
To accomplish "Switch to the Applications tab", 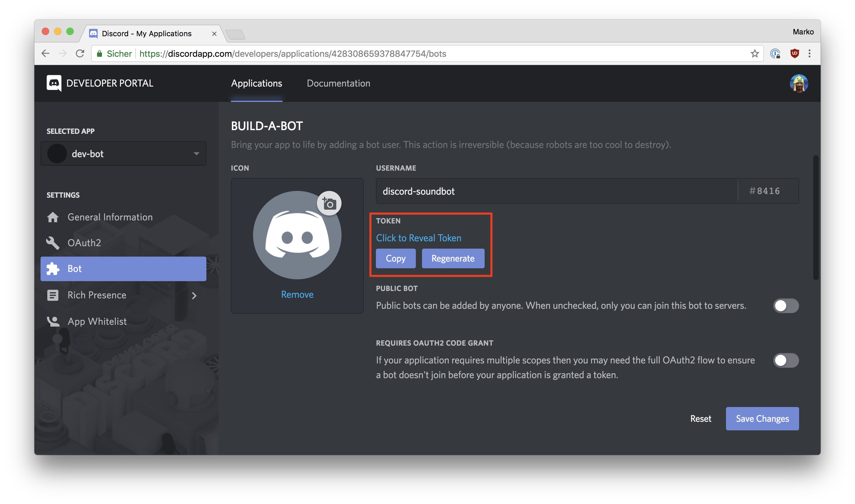I will [x=256, y=83].
